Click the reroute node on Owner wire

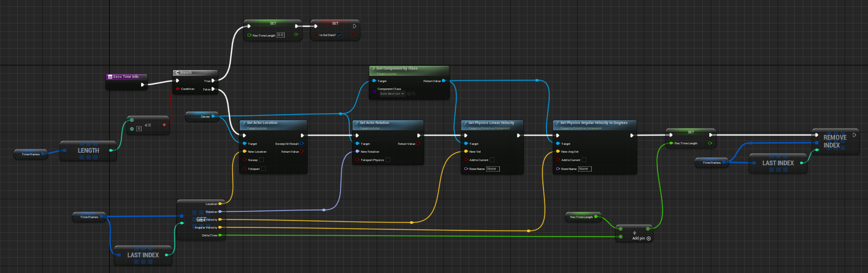(341, 113)
